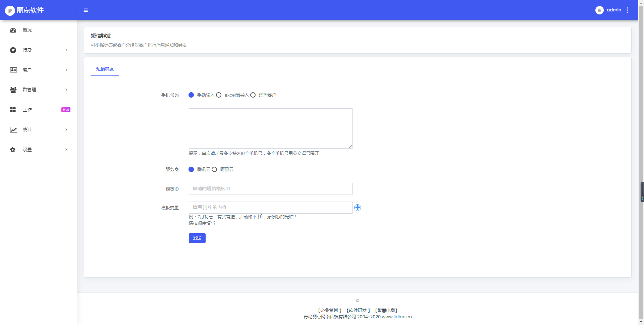644x325 pixels.
Task: Open the 【智慧电商】 footer link
Action: point(386,311)
